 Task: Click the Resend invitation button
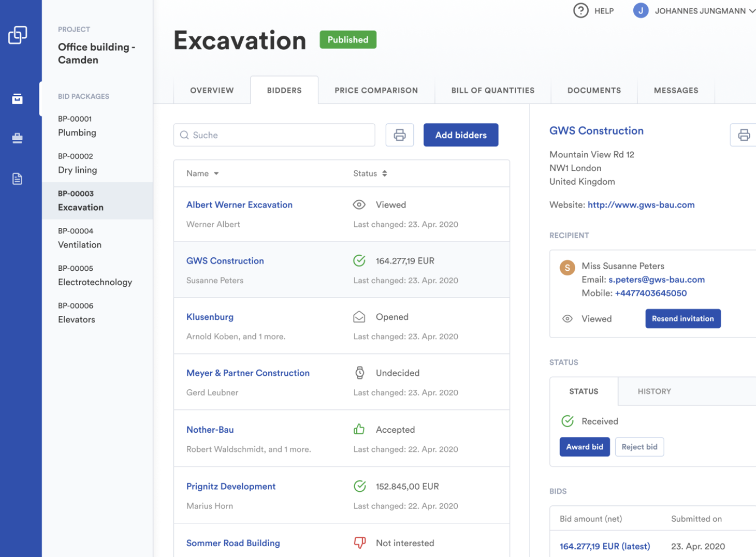(x=682, y=319)
